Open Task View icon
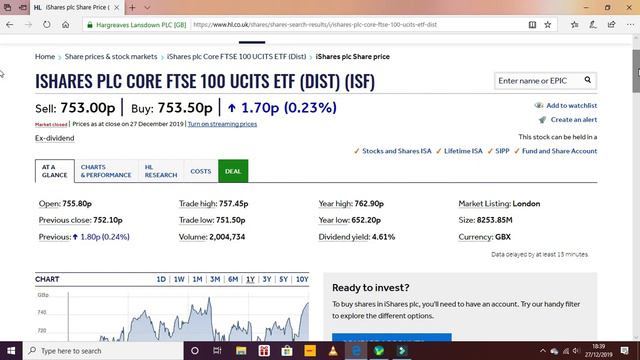Screen dimensions: 640x360 pyautogui.click(x=217, y=351)
